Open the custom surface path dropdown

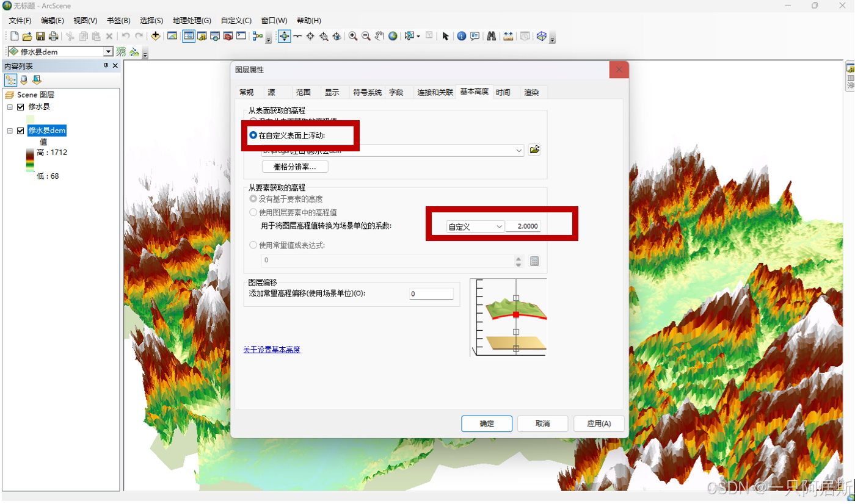point(519,150)
